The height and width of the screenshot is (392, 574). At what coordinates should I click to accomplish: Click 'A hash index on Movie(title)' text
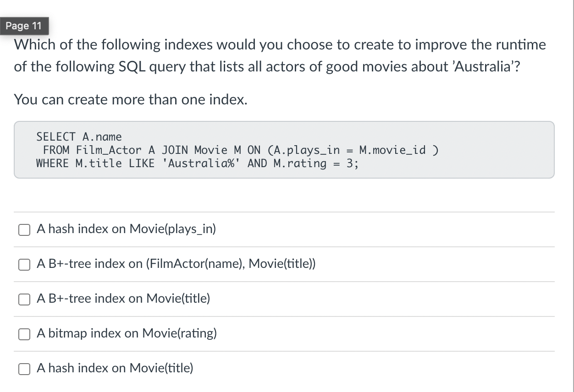[115, 368]
